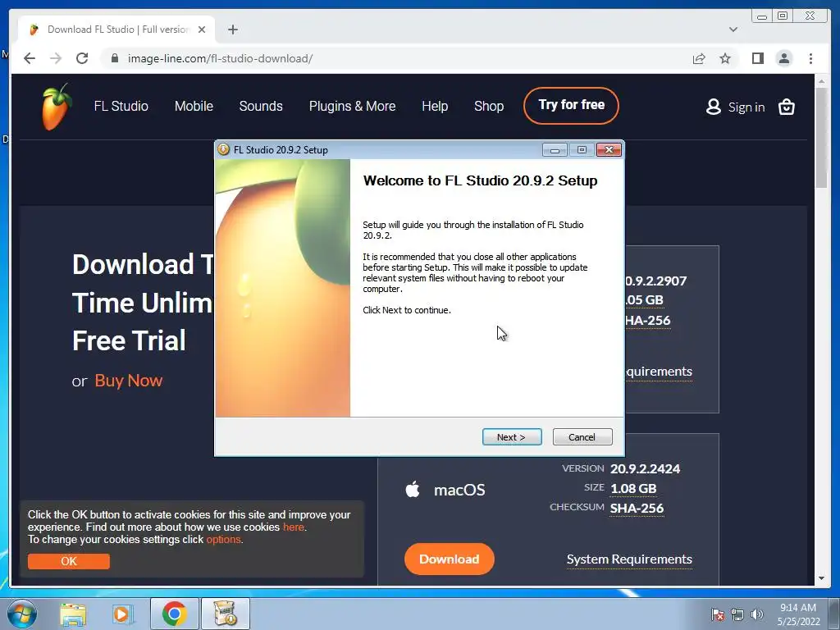
Task: Click the FL Studio fruit logo
Action: point(57,107)
